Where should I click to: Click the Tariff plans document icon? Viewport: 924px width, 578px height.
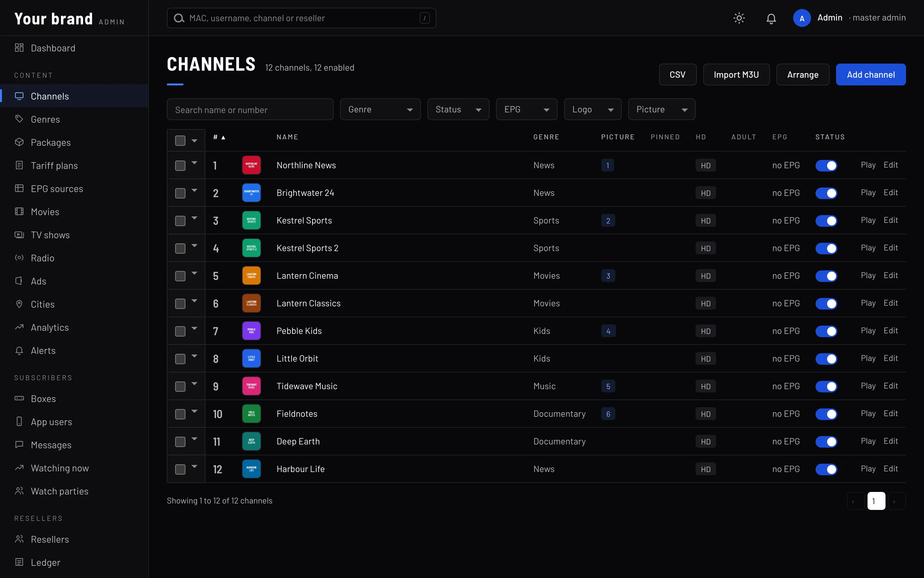[x=19, y=165]
